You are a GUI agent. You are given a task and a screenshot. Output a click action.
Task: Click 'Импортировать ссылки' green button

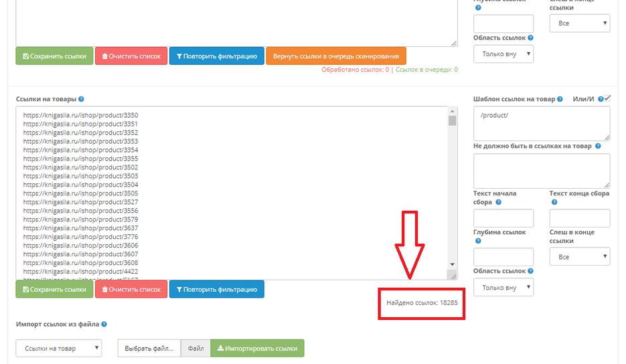click(x=257, y=349)
